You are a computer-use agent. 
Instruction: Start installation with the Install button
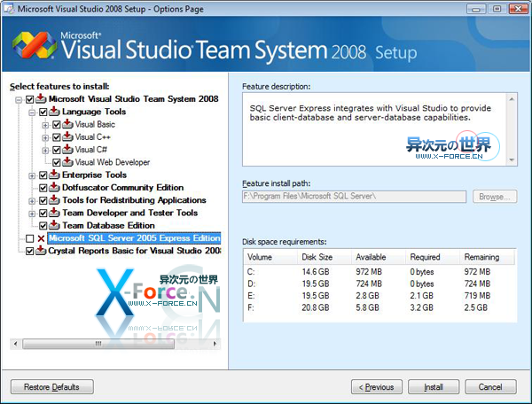pos(434,386)
